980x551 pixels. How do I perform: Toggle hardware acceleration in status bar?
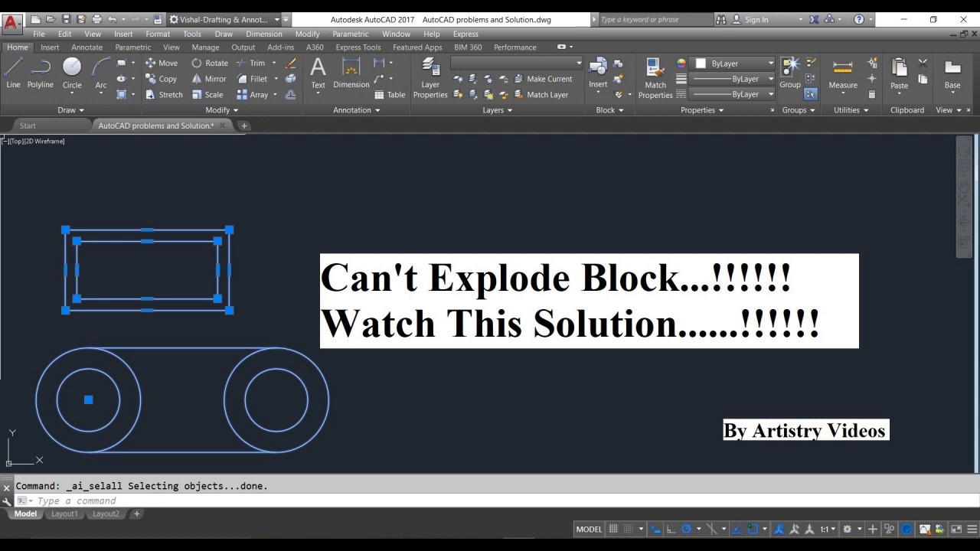click(906, 529)
